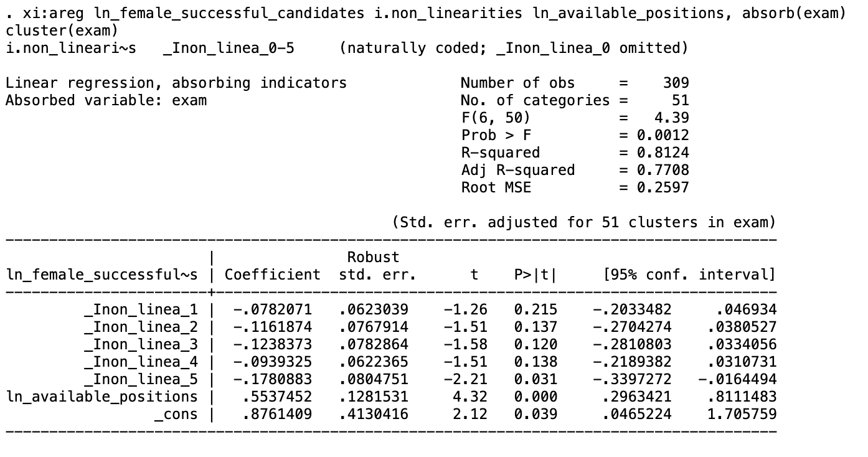Click the No. of categories value 51
This screenshot has height=457, width=868.
click(x=680, y=100)
